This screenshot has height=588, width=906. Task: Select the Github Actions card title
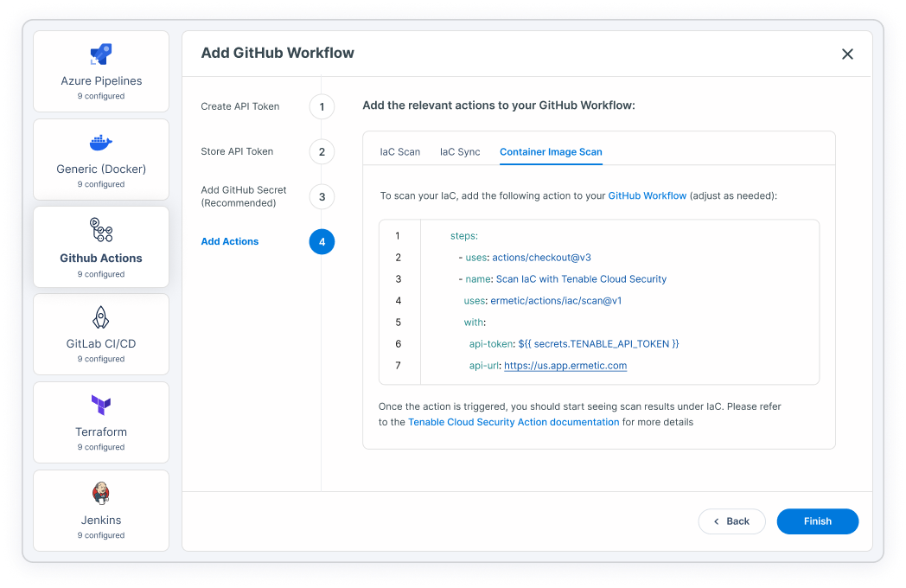coord(101,259)
